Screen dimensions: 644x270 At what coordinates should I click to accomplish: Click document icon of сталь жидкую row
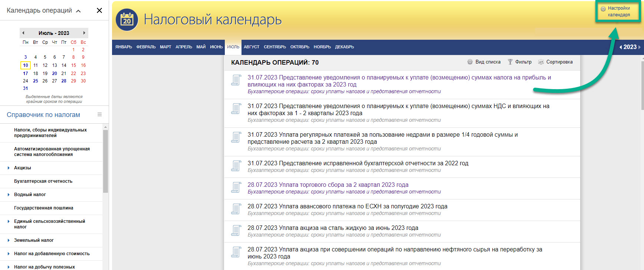pos(236,231)
